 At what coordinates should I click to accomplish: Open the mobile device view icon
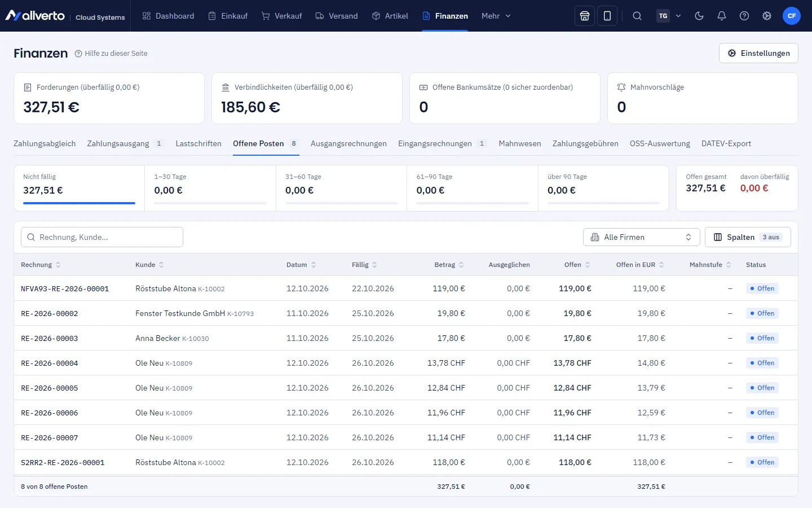click(x=607, y=16)
